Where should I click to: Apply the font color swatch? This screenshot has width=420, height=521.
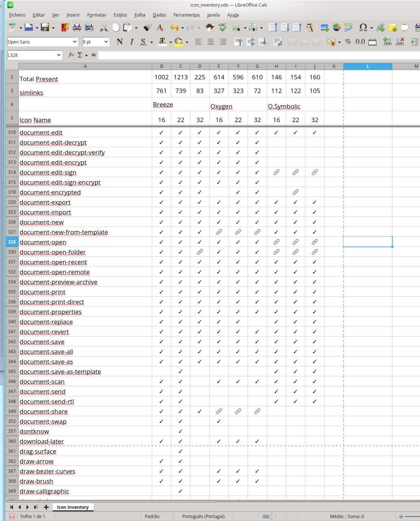point(162,42)
